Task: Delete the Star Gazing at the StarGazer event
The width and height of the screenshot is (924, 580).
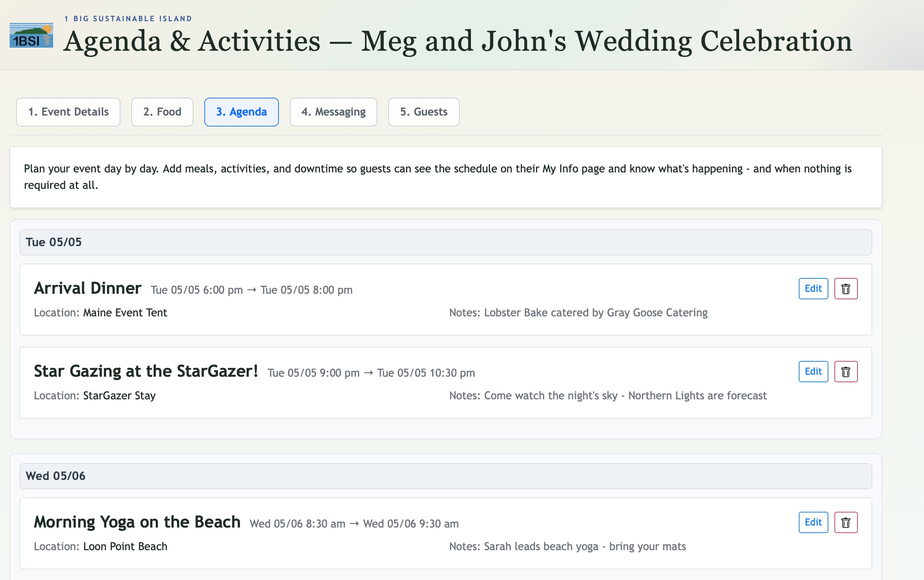Action: click(846, 371)
